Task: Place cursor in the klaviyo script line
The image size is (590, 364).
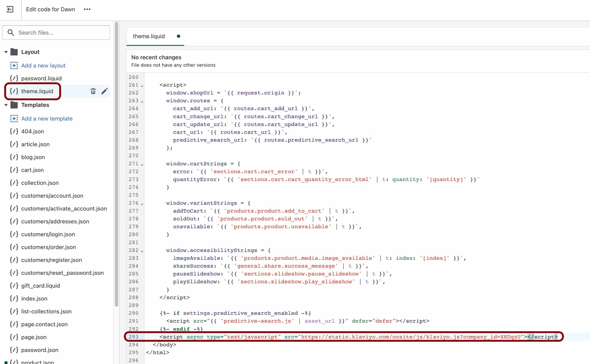Action: click(x=358, y=337)
